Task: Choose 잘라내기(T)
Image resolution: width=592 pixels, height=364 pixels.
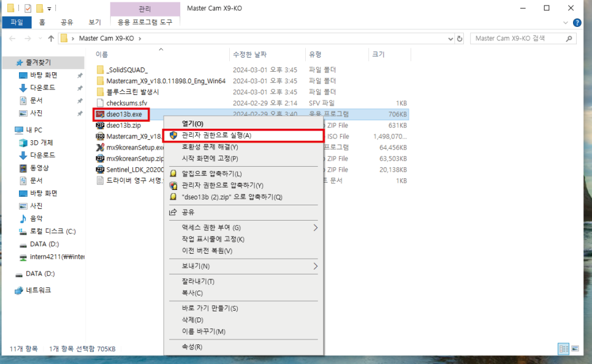Action: click(243, 281)
